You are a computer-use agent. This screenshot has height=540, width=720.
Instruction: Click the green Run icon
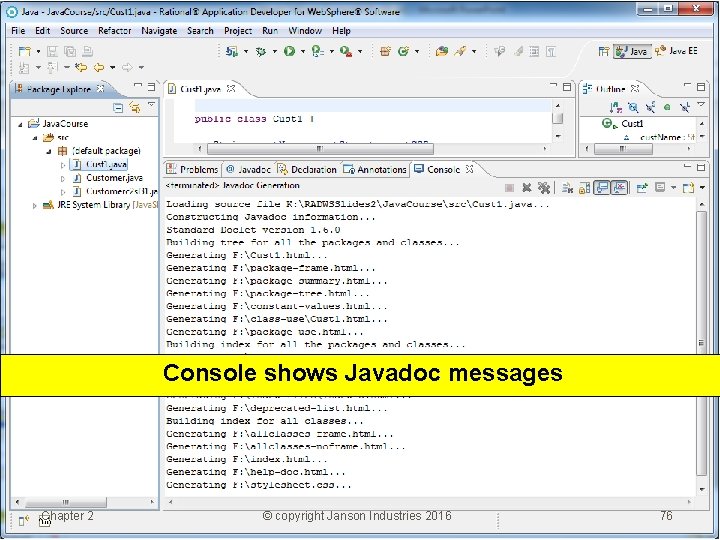pos(289,51)
